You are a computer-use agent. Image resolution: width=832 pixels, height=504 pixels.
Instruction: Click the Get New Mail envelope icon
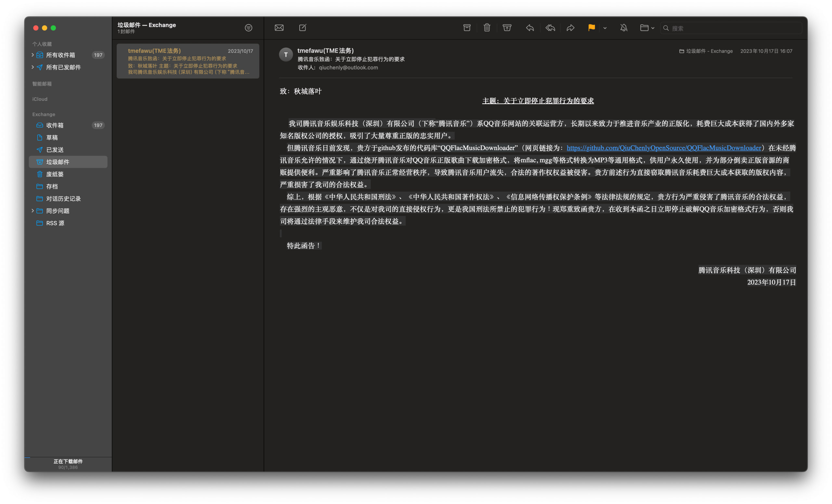pos(279,28)
